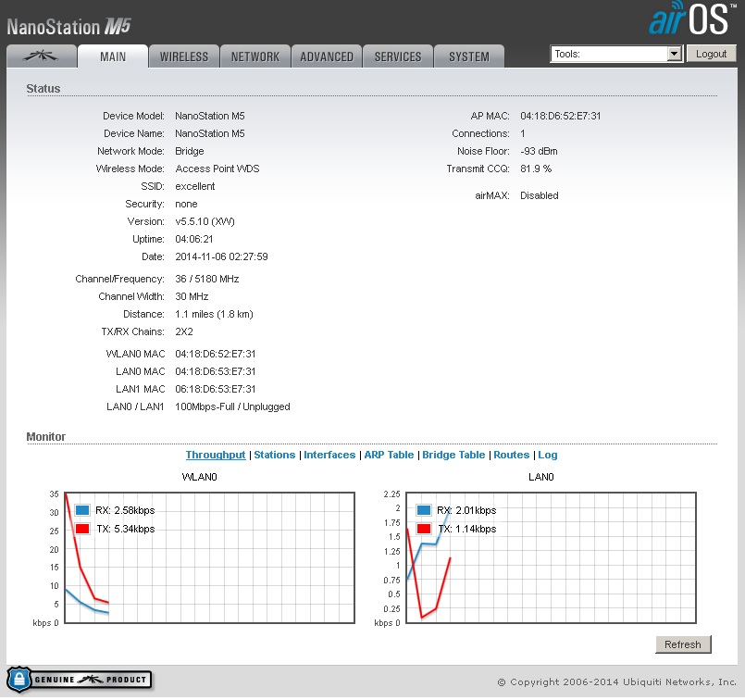
Task: Open the Throughput monitor link
Action: [216, 455]
